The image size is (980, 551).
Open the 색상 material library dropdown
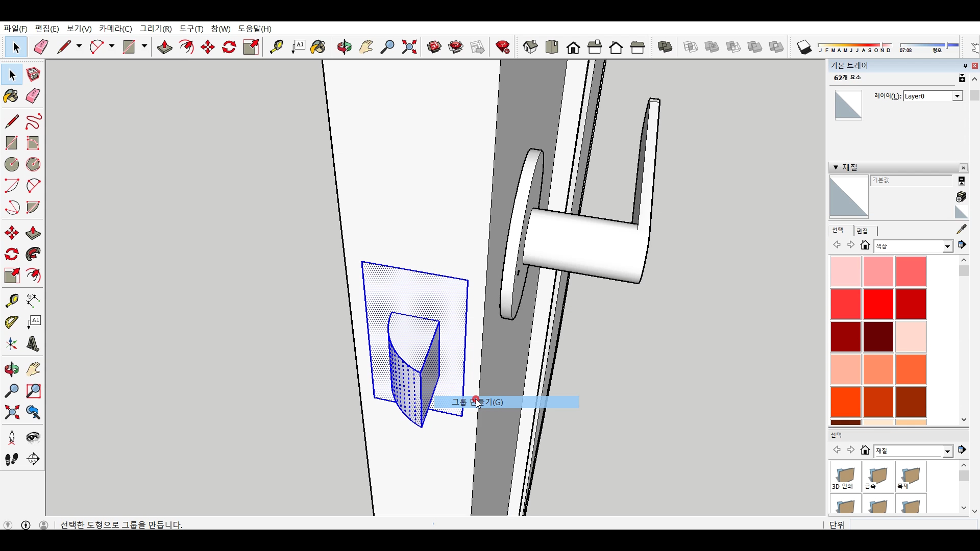click(947, 246)
